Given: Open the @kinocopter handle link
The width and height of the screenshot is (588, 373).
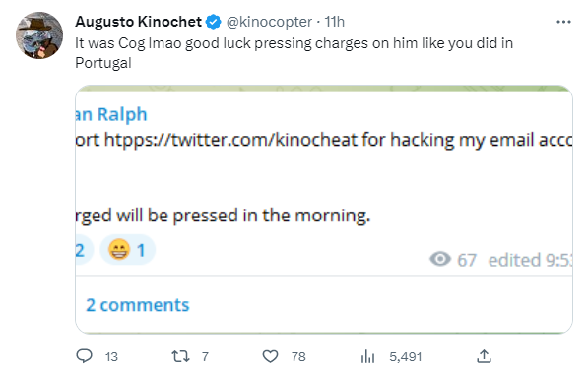Looking at the screenshot, I should pyautogui.click(x=269, y=22).
